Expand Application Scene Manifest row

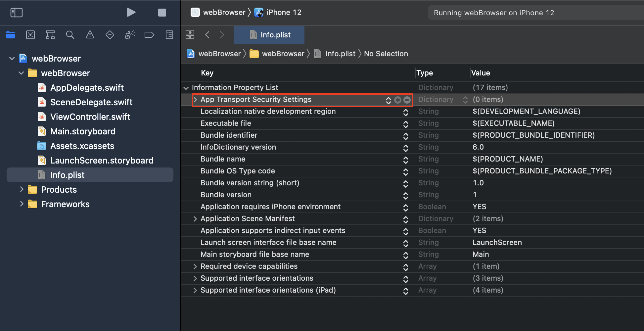195,219
